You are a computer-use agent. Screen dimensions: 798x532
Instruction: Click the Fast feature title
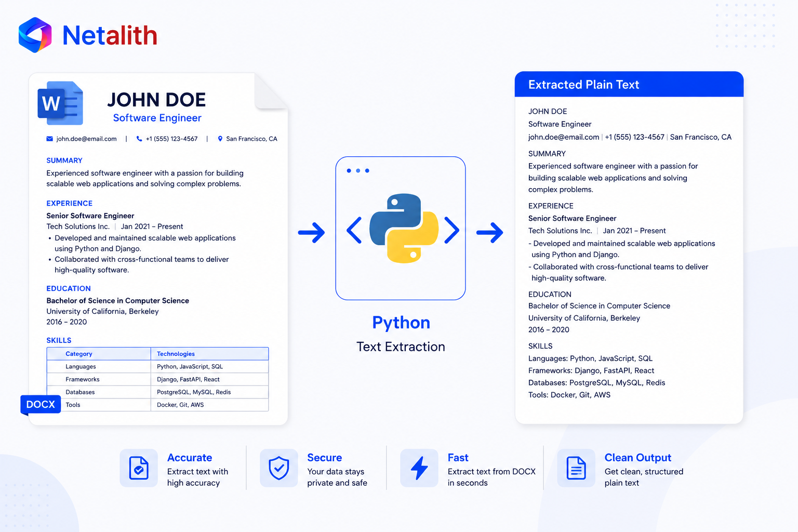(x=458, y=458)
